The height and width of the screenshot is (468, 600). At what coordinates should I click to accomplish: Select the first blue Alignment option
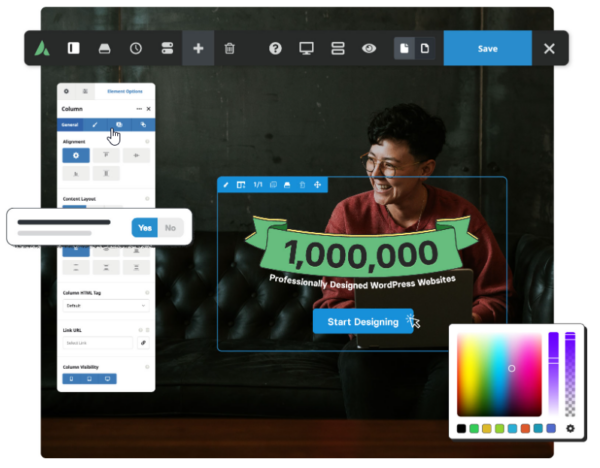click(x=76, y=155)
